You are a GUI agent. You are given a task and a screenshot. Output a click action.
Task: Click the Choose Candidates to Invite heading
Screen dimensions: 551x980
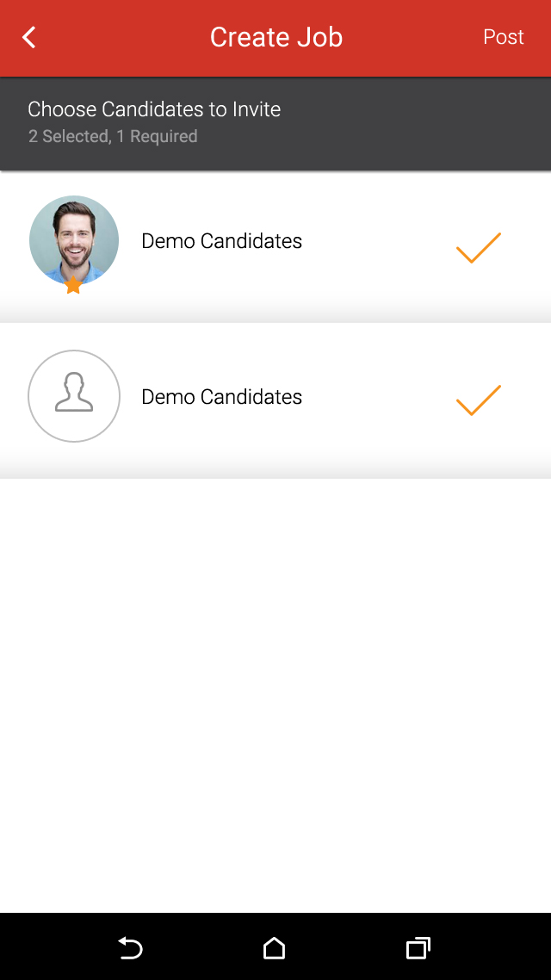pos(154,109)
